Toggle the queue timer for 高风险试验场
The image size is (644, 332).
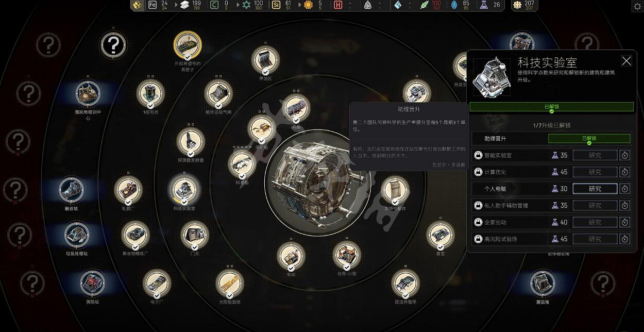coord(624,239)
